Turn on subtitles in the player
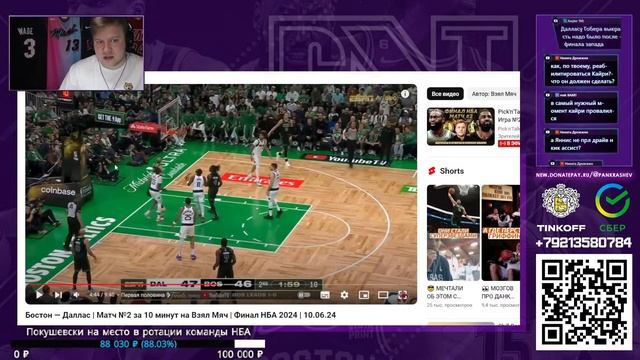640x360 pixels. 325,295
